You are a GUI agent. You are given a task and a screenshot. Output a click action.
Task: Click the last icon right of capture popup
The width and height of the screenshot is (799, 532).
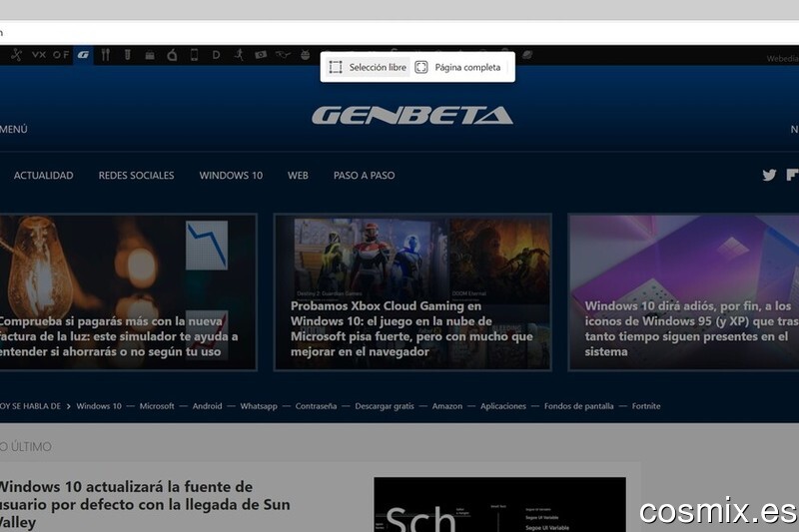(x=527, y=55)
